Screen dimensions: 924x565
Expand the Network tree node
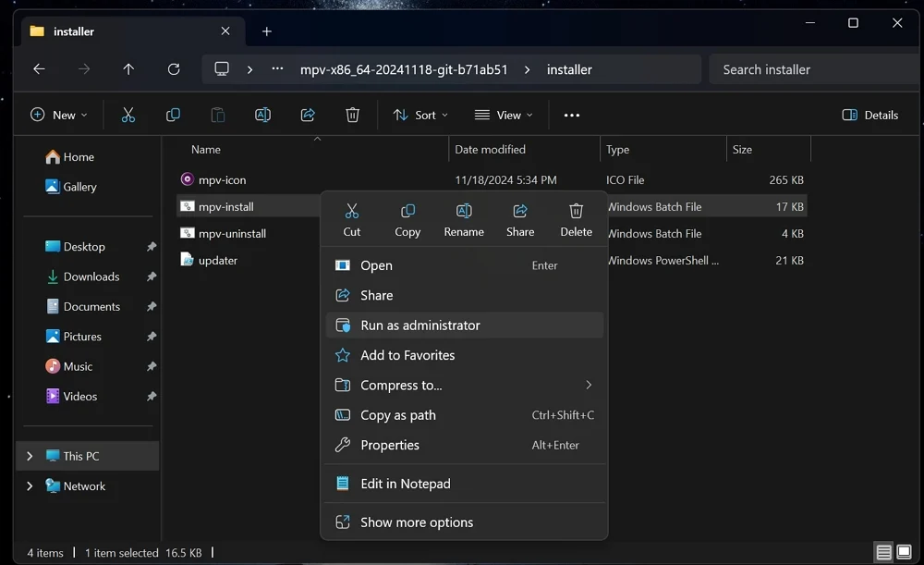[x=30, y=486]
